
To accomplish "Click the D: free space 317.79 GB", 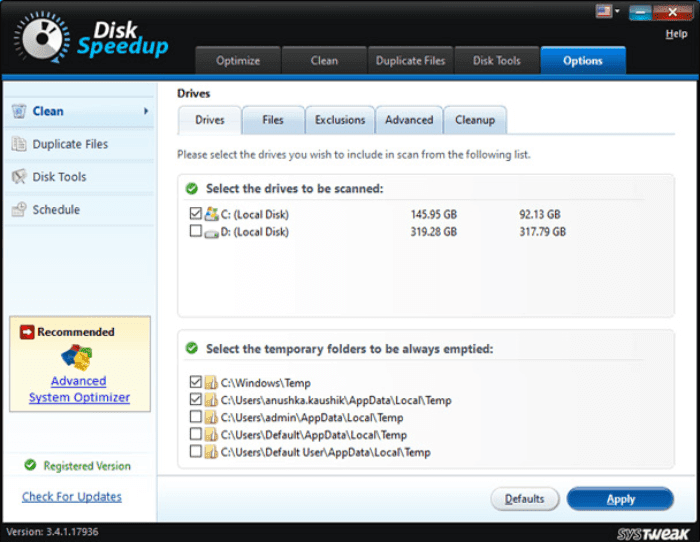I will (542, 232).
